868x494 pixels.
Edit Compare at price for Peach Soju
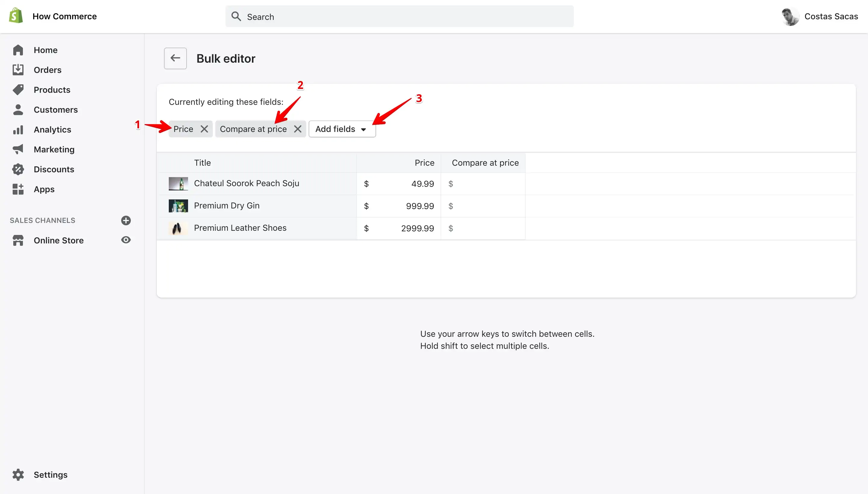(x=483, y=183)
